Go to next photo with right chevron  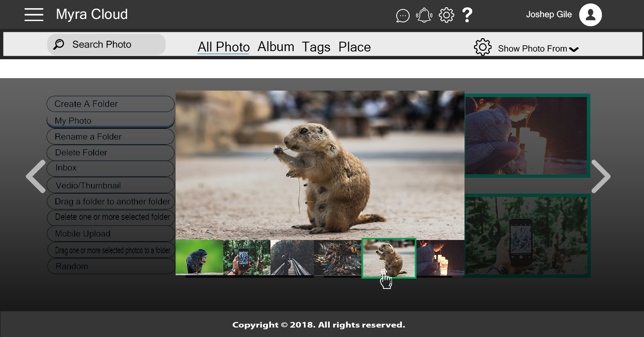coord(601,176)
